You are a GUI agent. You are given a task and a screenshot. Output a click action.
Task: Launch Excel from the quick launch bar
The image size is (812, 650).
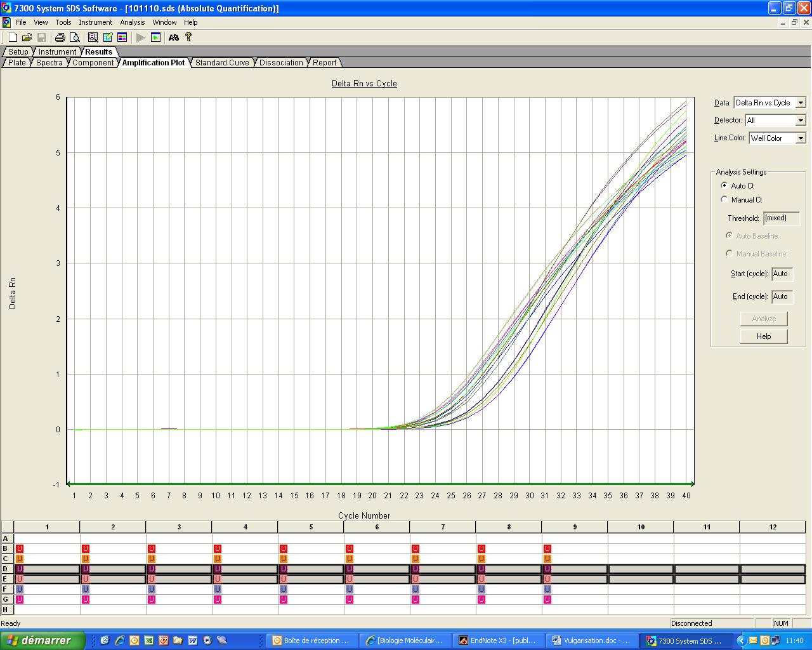[148, 640]
